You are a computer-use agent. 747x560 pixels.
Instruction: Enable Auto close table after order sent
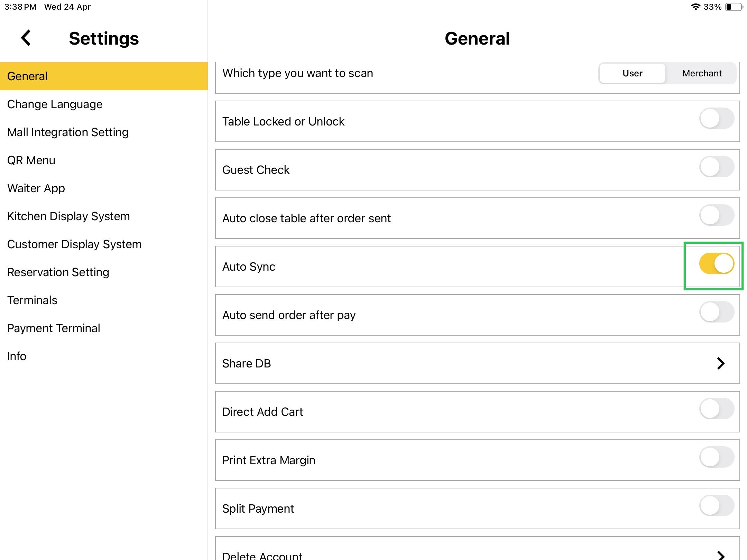tap(716, 215)
